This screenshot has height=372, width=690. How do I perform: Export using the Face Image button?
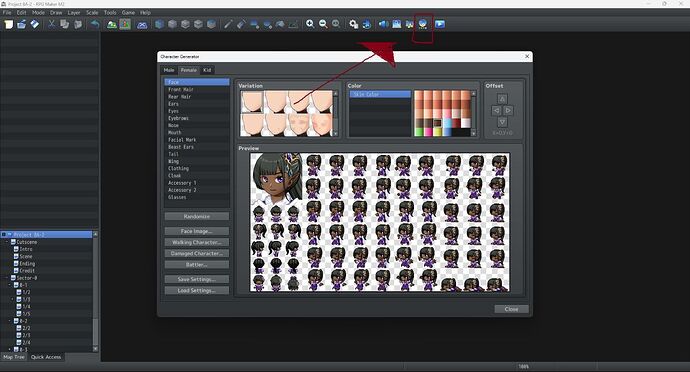click(197, 231)
